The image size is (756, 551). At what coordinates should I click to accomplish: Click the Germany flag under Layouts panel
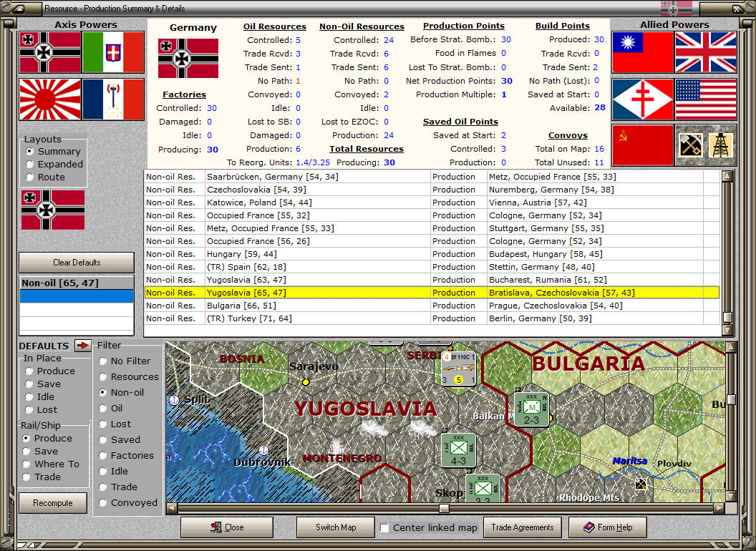(53, 210)
